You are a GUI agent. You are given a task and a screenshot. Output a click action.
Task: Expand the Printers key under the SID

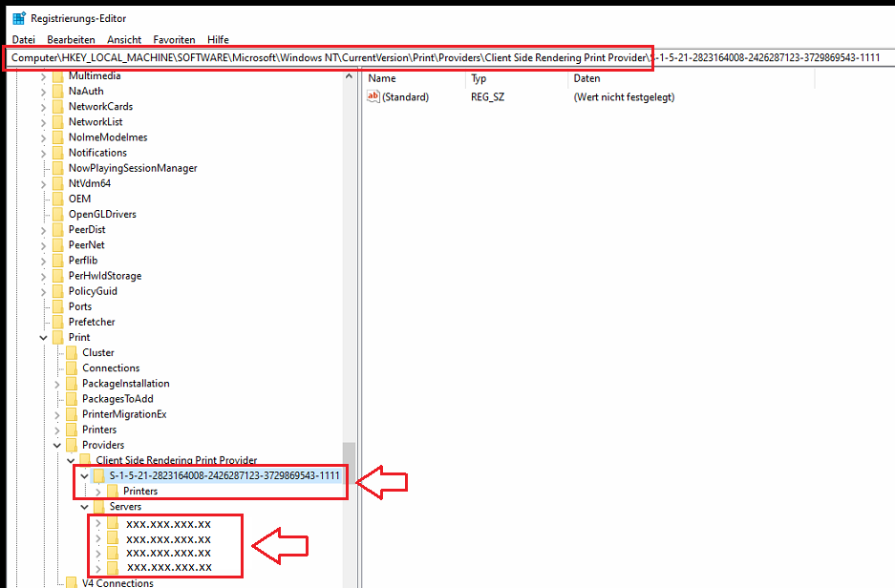pos(98,491)
